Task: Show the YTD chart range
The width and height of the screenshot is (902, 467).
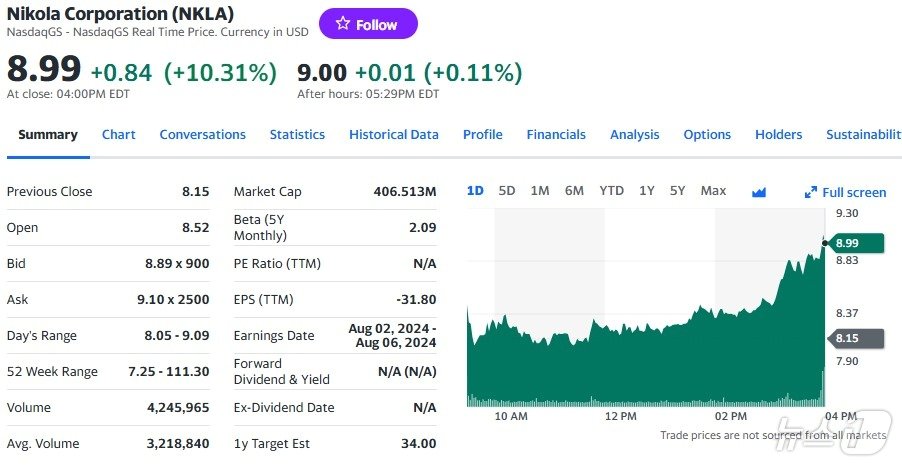Action: click(x=611, y=191)
